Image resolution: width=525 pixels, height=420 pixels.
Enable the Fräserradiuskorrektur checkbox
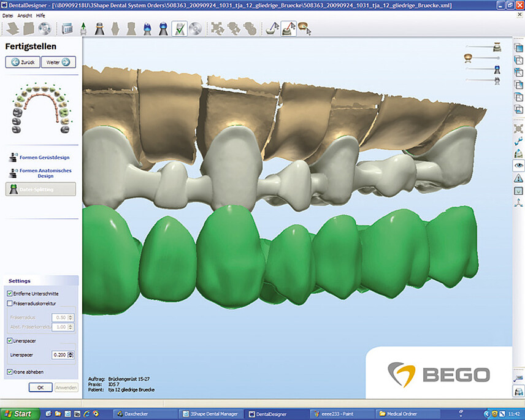coord(9,303)
